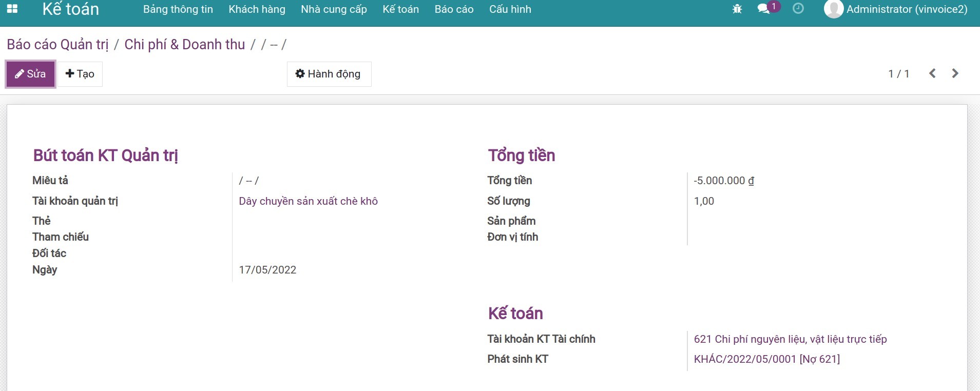
Task: Click the date value 17/05/2022
Action: [x=267, y=270]
